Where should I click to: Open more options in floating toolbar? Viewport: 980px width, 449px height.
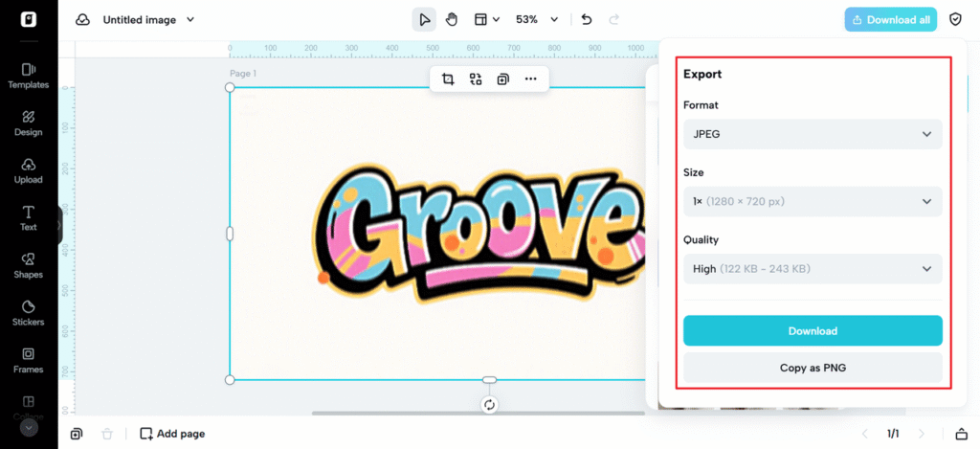[x=530, y=79]
